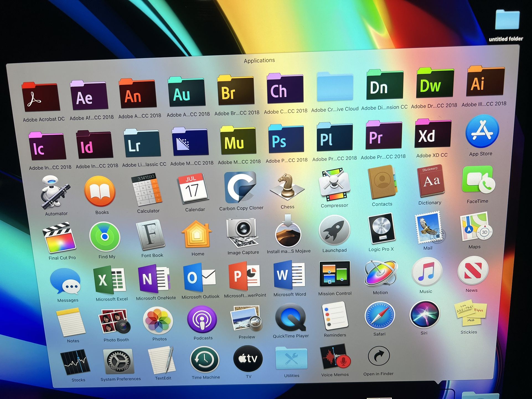This screenshot has height=399, width=532.
Task: Open the Adobe Audition 'Au' folder
Action: [187, 92]
